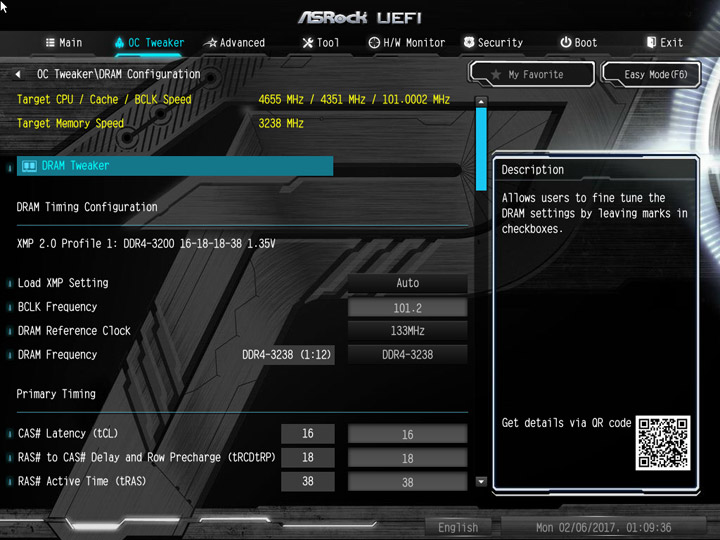Click the Security shield icon
720x540 pixels.
pyautogui.click(x=469, y=43)
